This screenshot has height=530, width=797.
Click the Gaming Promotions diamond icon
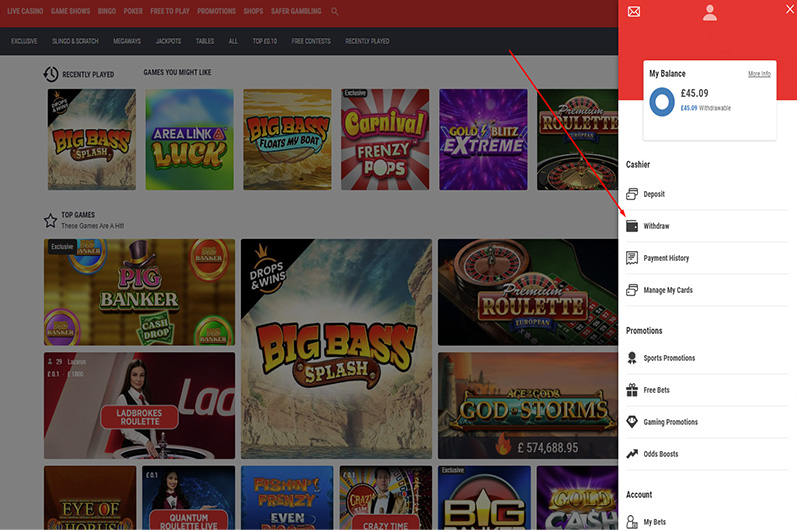click(x=632, y=422)
